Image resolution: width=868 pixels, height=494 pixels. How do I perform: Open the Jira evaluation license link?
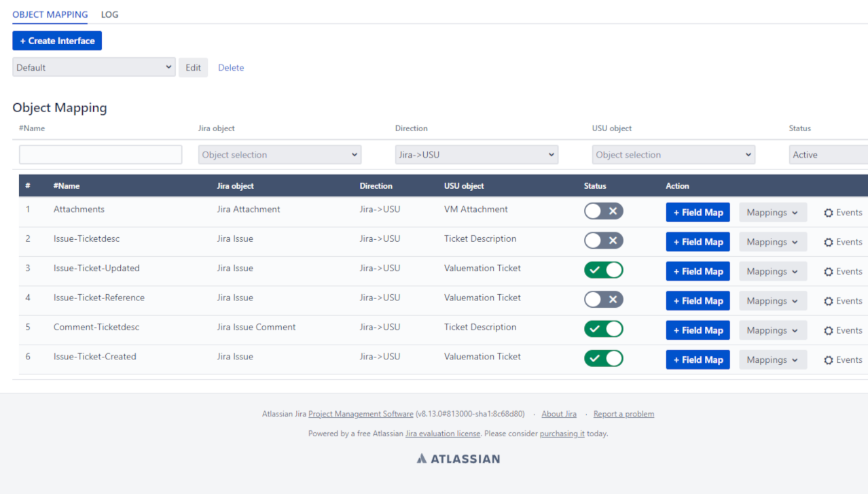click(443, 434)
